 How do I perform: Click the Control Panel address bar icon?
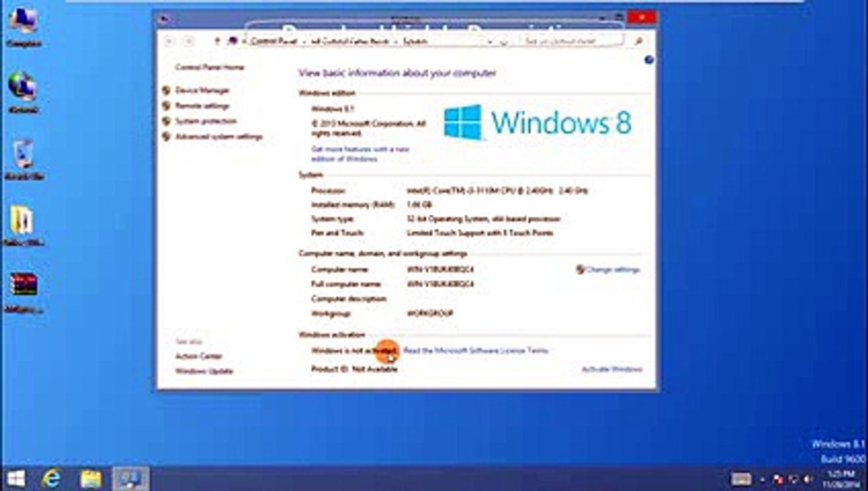coord(233,42)
